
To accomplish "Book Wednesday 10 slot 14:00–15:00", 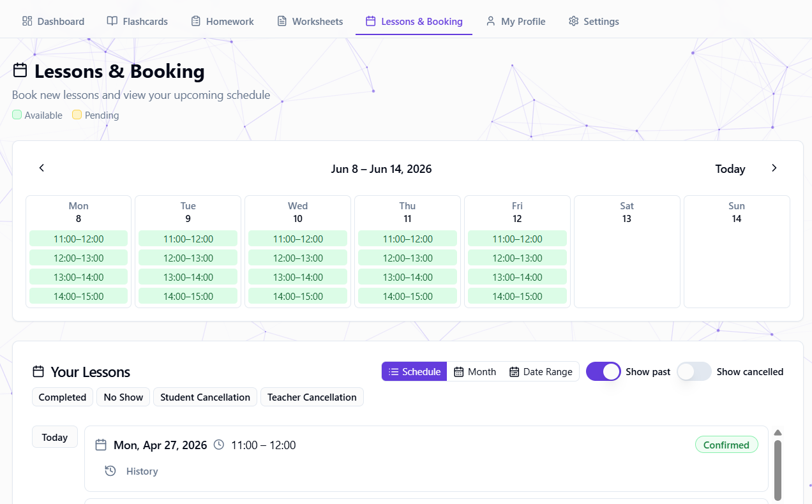I will (298, 296).
